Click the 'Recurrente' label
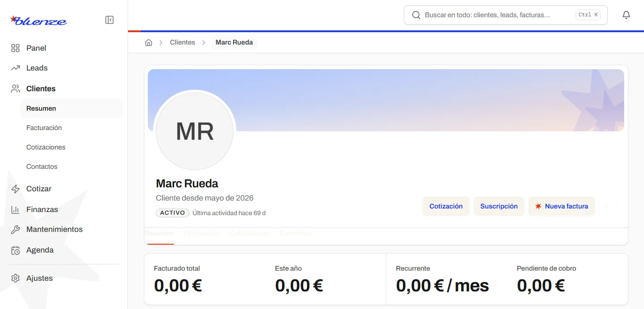 (413, 268)
